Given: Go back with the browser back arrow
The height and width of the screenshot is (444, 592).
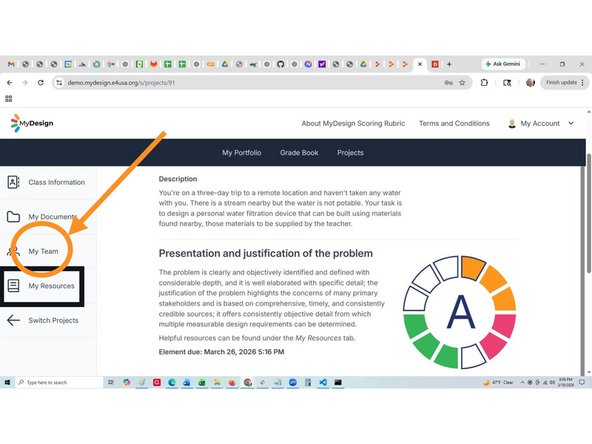Looking at the screenshot, I should pyautogui.click(x=10, y=83).
